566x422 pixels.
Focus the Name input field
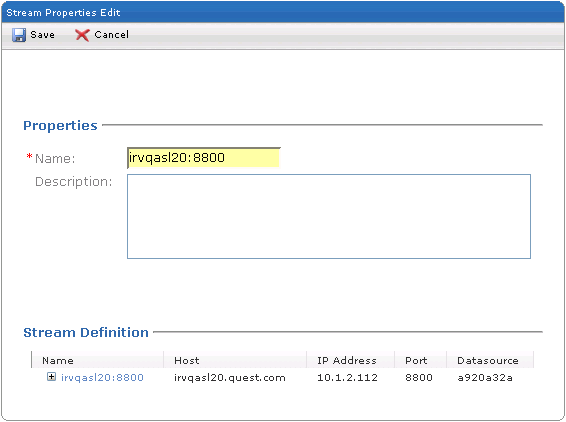click(x=204, y=158)
